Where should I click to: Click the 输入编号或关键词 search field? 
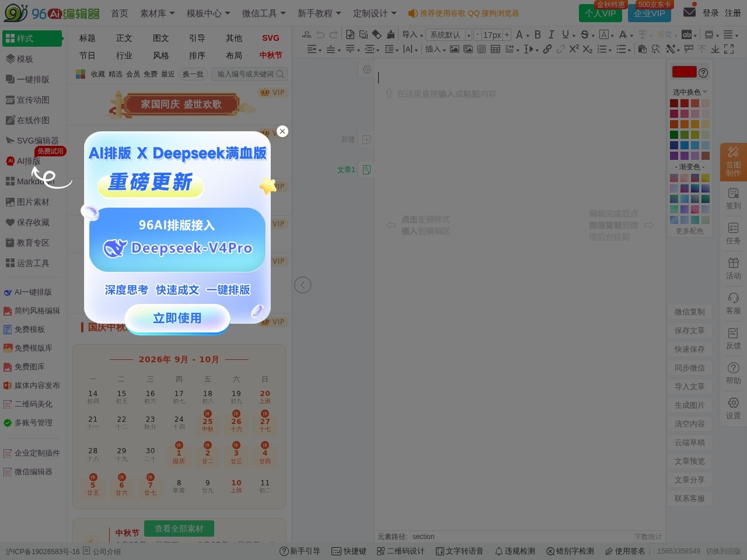[x=249, y=74]
